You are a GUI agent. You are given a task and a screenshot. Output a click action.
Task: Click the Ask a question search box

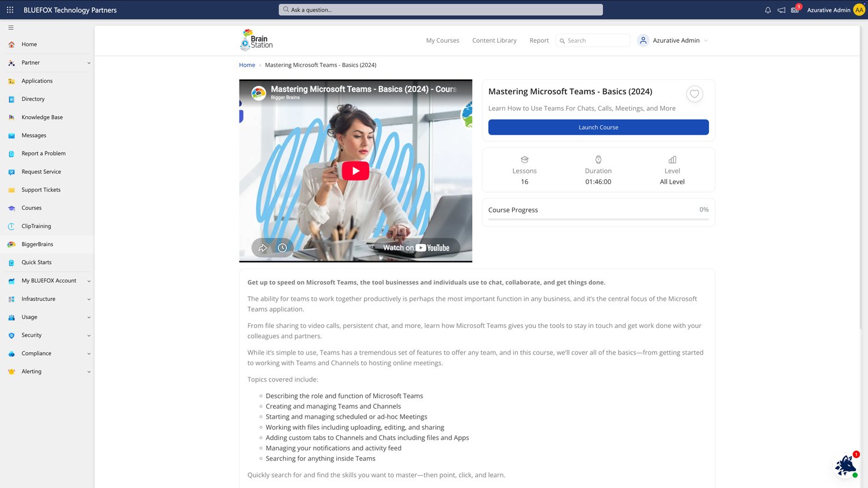click(x=440, y=10)
